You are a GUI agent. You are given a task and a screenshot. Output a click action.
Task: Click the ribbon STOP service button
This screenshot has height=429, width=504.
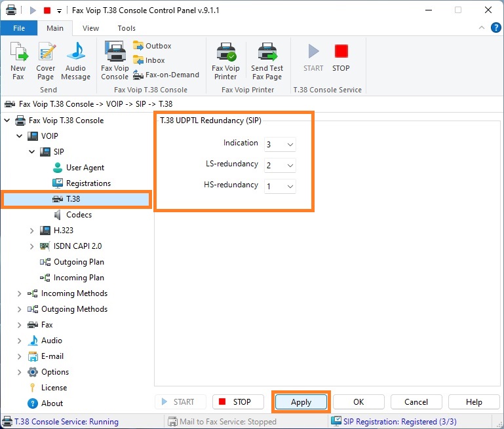click(x=341, y=58)
